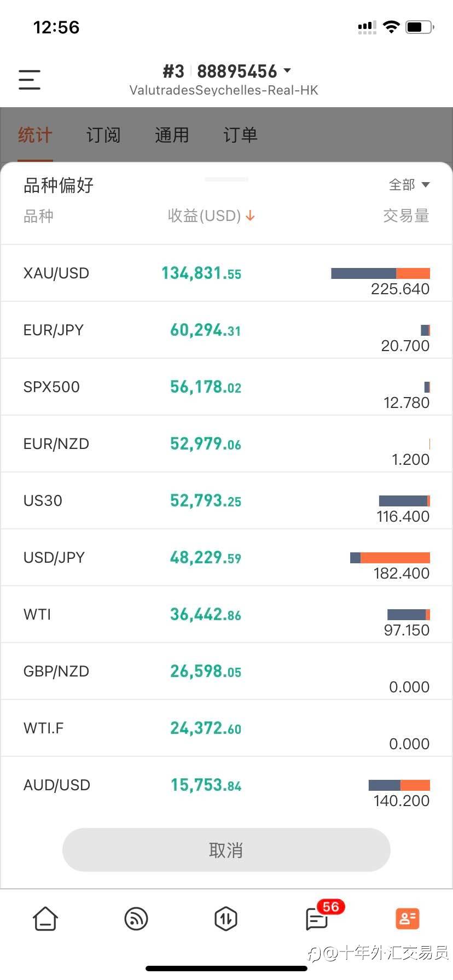Tap the sheet drag handle at top

(x=226, y=179)
